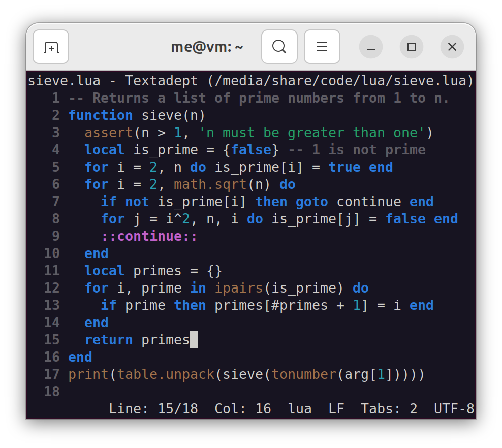Click line number 7 in margin

(56, 202)
